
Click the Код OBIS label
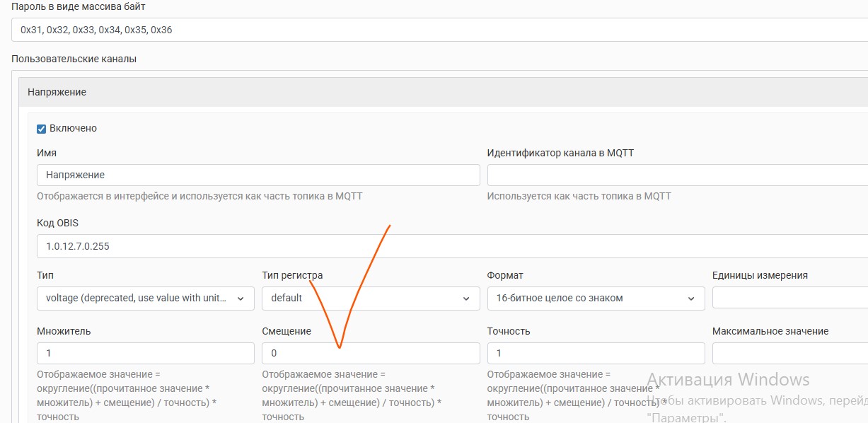[x=57, y=223]
